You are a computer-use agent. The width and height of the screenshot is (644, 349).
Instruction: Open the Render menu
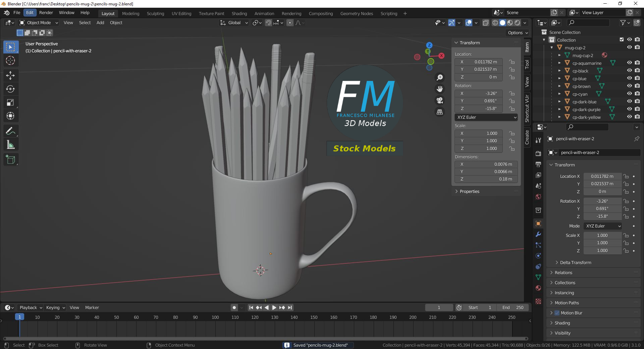click(46, 13)
